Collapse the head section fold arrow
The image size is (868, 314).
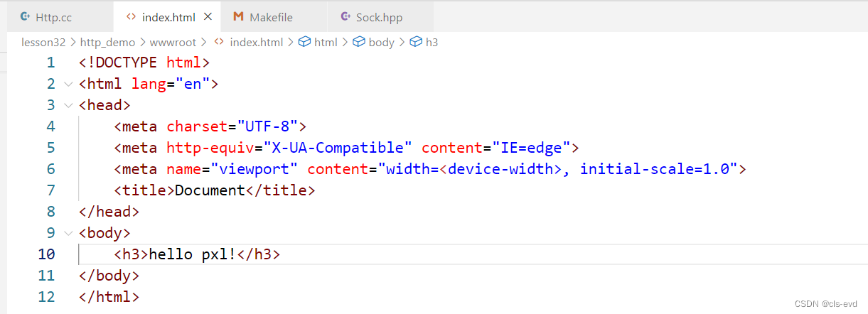click(x=68, y=105)
